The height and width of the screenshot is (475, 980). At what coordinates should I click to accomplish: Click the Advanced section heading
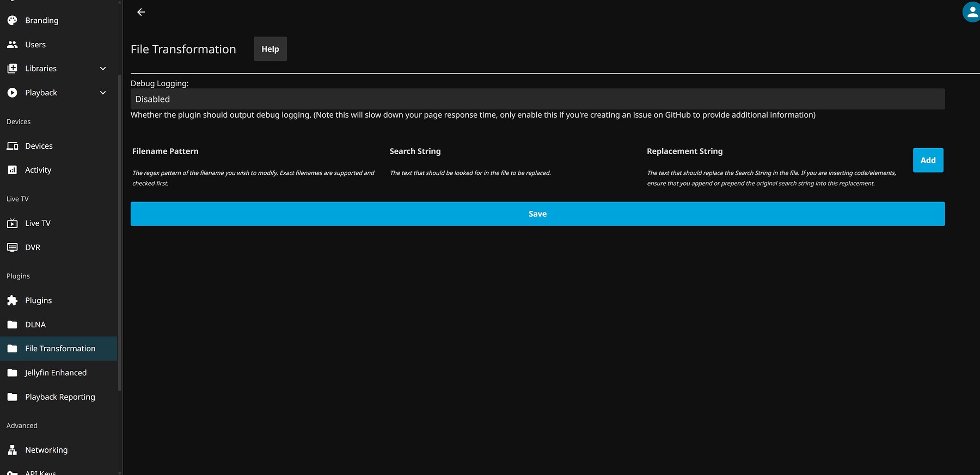point(22,425)
